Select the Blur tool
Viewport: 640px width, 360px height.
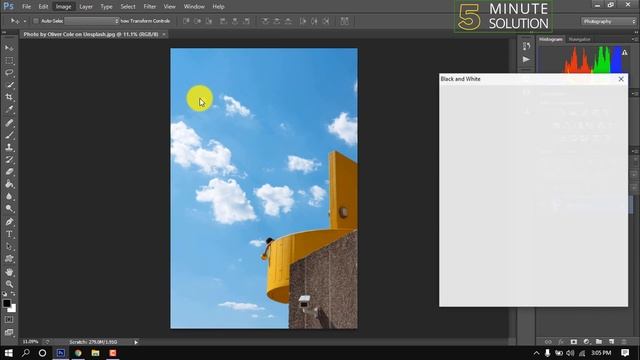tap(9, 196)
